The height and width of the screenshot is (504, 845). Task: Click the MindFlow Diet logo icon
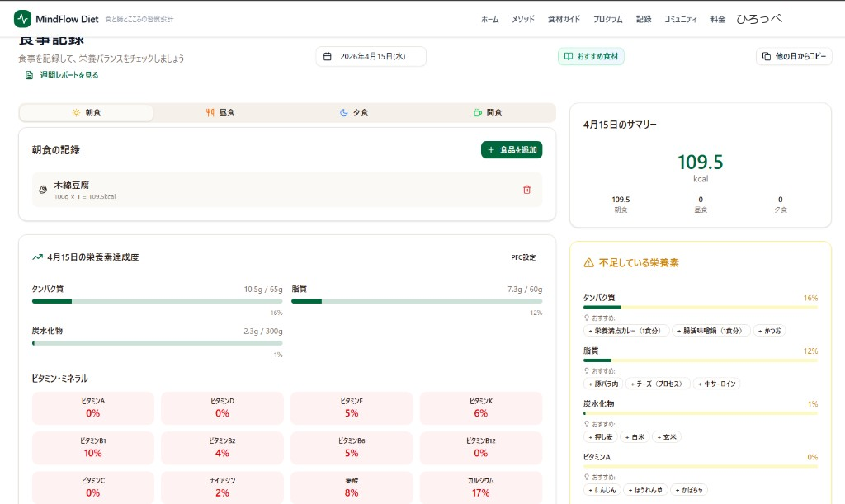click(x=22, y=18)
